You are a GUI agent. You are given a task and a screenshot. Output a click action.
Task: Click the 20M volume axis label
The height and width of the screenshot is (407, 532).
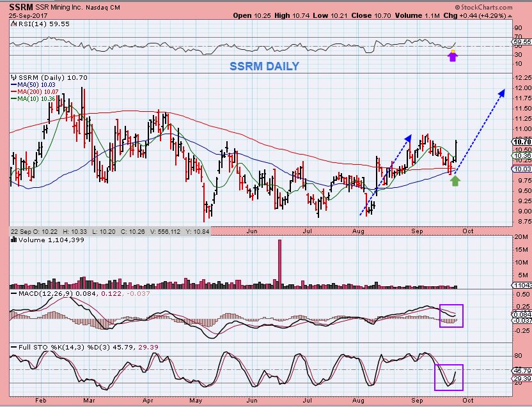point(520,238)
